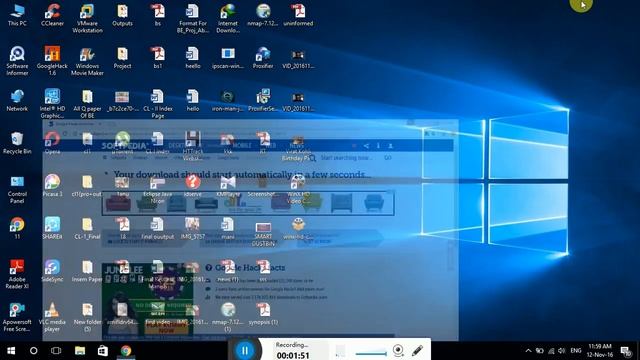Open the CL-1_Final folder
Image resolution: width=640 pixels, height=360 pixels.
coord(87,228)
